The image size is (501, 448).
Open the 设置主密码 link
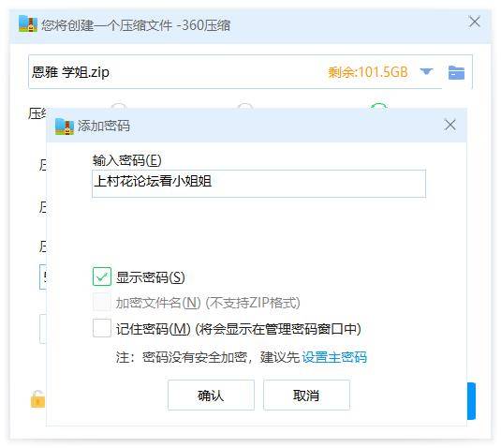click(334, 357)
